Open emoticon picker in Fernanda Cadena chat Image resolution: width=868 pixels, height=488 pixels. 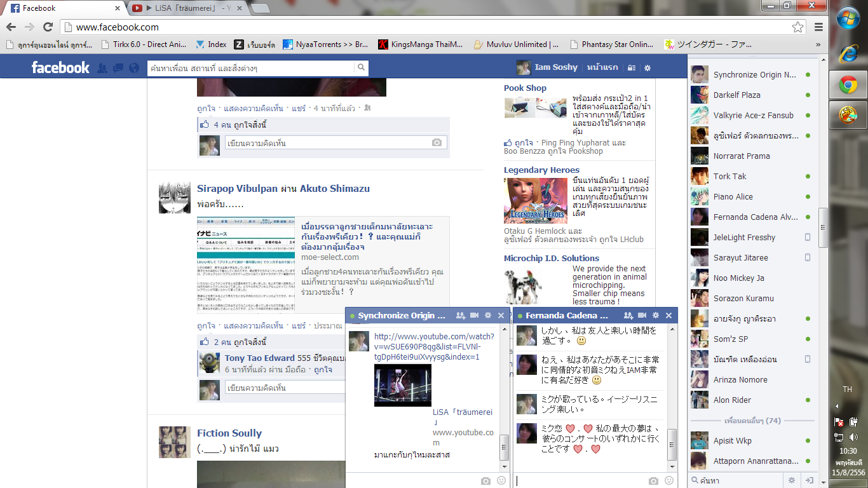(x=668, y=481)
